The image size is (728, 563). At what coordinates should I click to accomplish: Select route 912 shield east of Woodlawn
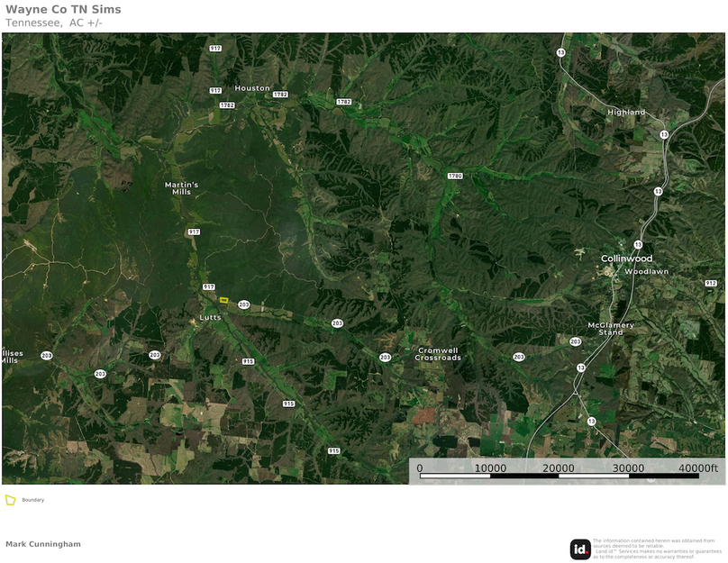tap(710, 283)
